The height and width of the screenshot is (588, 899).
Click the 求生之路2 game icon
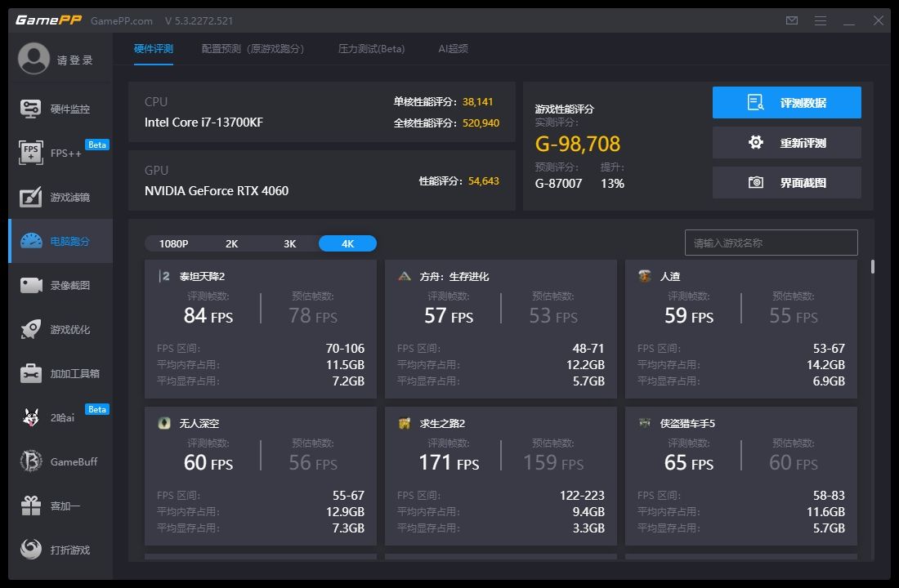pyautogui.click(x=405, y=423)
